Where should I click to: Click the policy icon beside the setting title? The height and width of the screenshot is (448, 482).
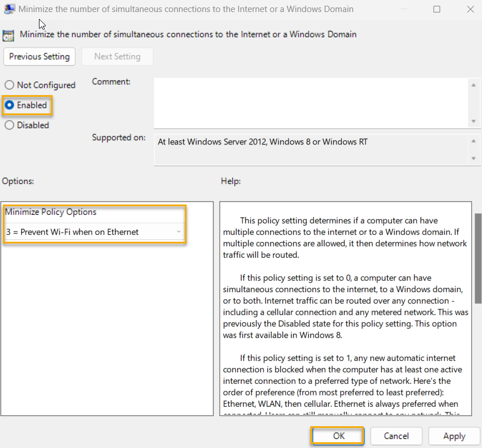point(9,35)
